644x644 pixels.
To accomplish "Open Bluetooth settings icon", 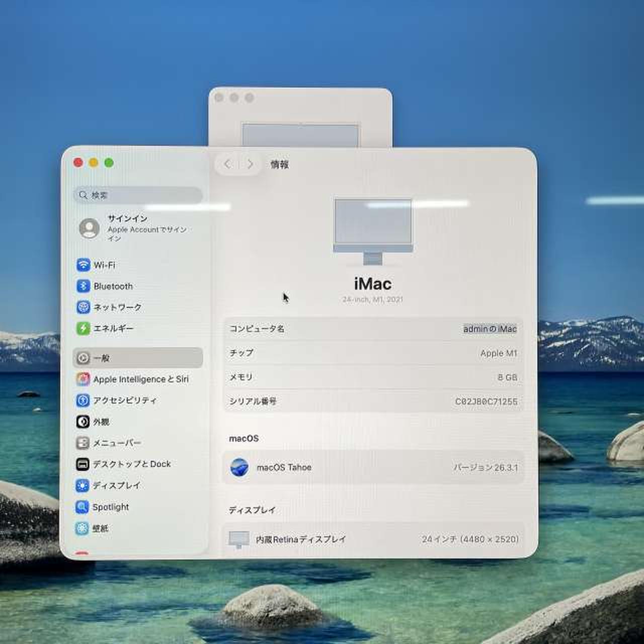I will point(83,286).
